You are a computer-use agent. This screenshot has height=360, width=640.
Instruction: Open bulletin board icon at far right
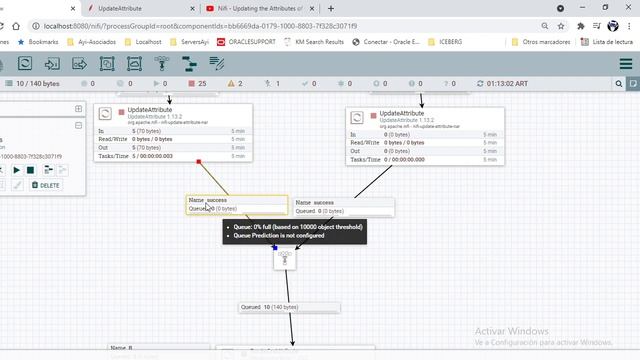[633, 84]
